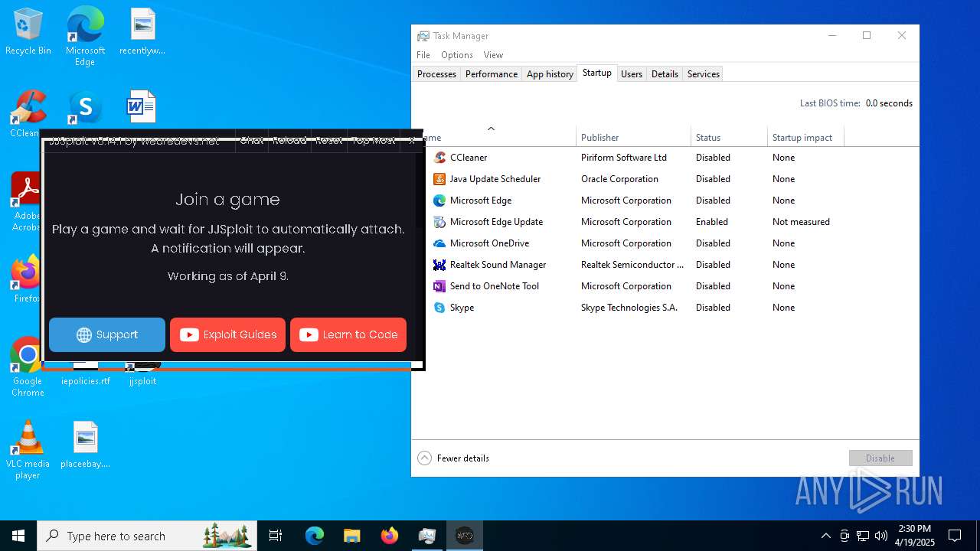This screenshot has width=980, height=551.
Task: Open Microsoft Edge from the taskbar
Action: coord(315,536)
